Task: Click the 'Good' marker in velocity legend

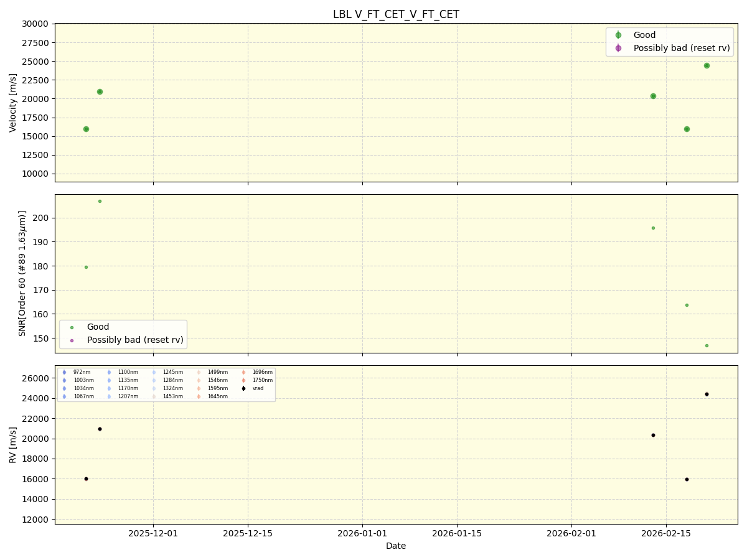Action: [x=618, y=35]
